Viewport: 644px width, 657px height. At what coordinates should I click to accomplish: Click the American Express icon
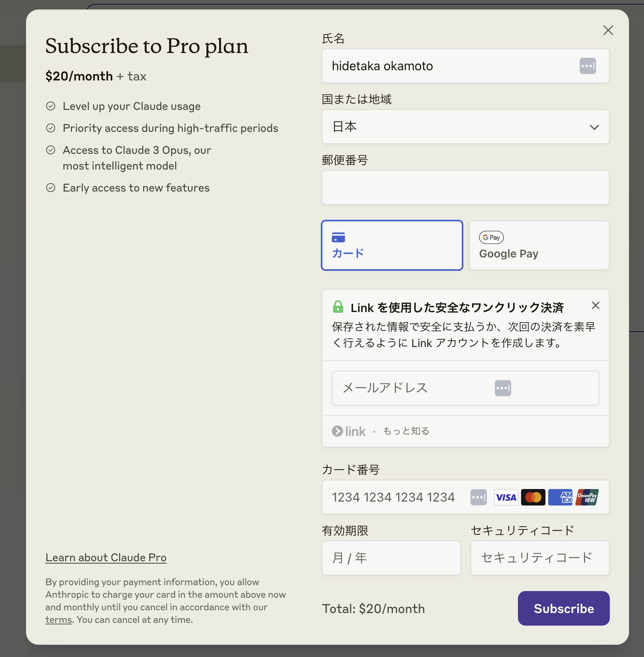(x=560, y=497)
